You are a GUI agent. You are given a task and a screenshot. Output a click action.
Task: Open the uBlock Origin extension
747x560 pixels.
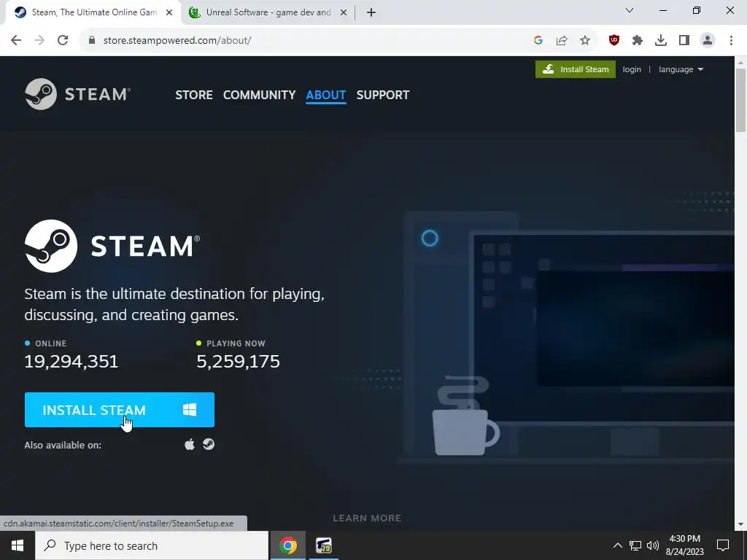[614, 41]
